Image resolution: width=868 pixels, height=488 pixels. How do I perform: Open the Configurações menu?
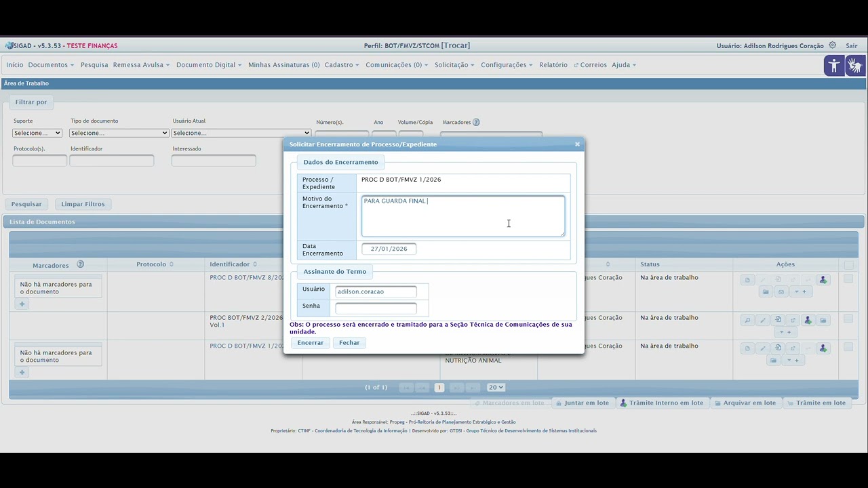click(507, 65)
